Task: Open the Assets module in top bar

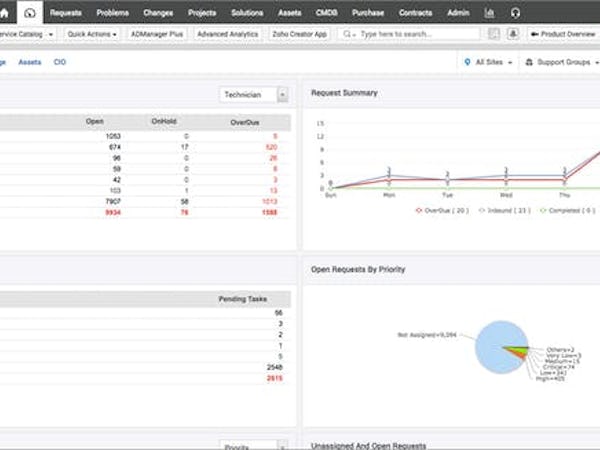Action: coord(290,13)
